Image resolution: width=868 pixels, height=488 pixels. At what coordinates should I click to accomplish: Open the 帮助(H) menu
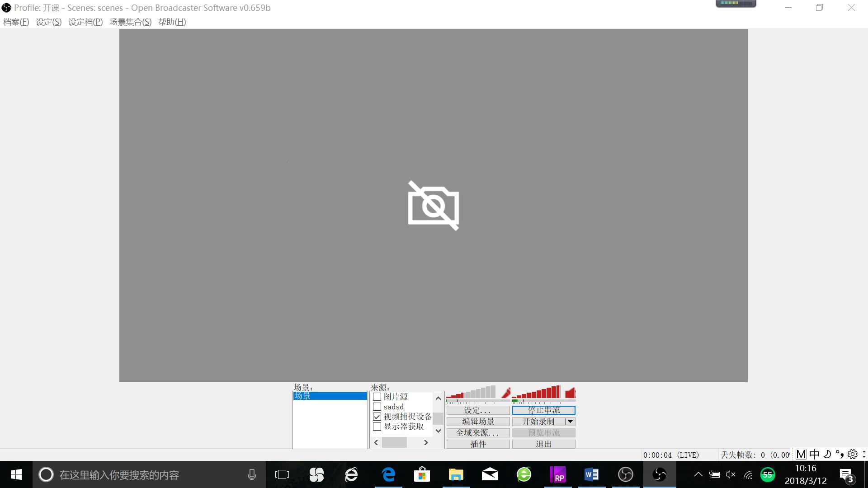[x=172, y=22]
